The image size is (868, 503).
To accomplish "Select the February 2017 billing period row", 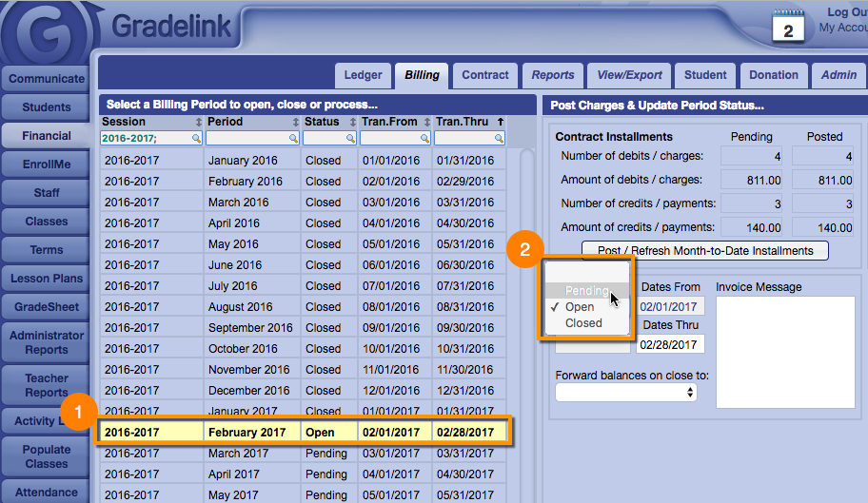I will click(303, 432).
